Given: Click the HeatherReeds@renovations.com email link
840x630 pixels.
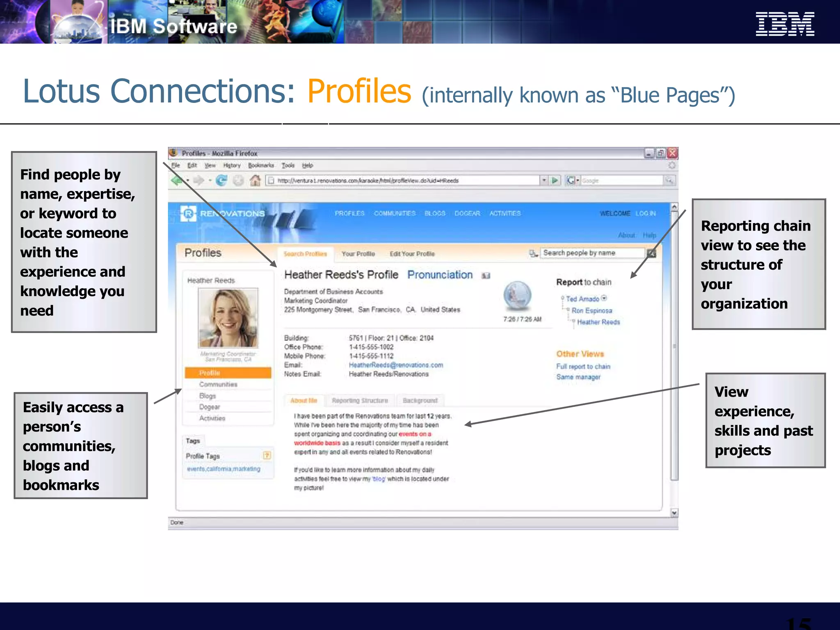Looking at the screenshot, I should tap(396, 365).
